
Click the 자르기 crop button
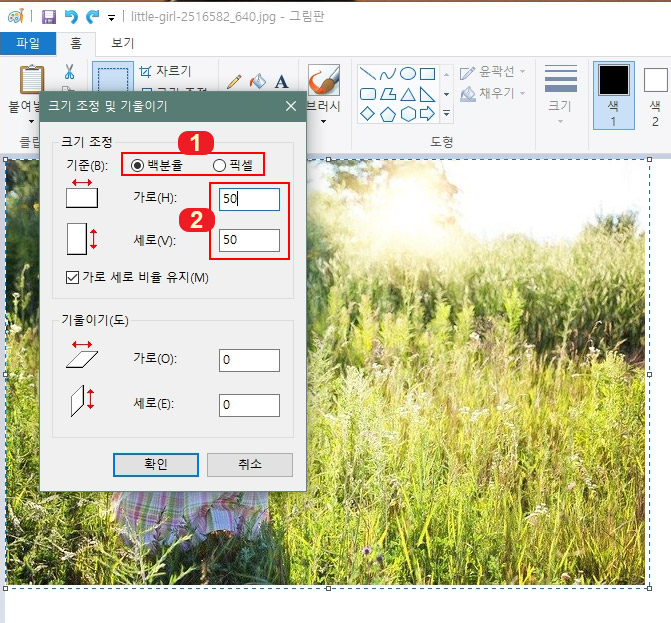(166, 71)
